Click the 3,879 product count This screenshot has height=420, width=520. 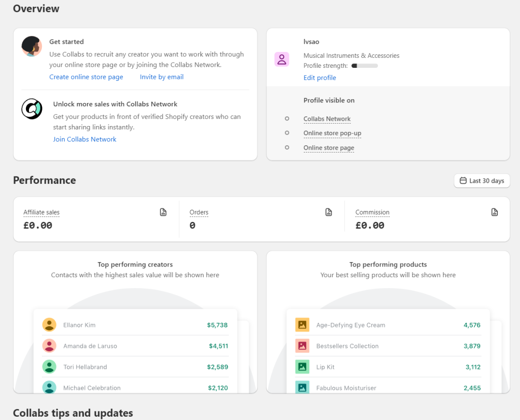472,346
